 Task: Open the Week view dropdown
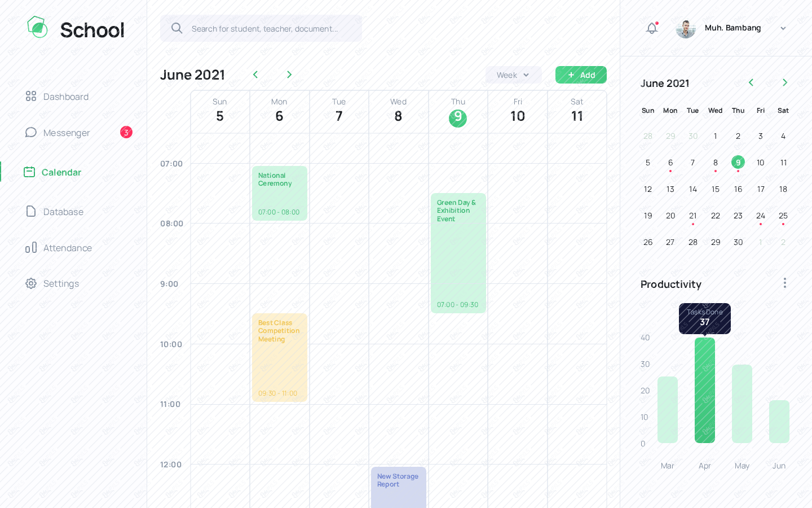[x=513, y=75]
